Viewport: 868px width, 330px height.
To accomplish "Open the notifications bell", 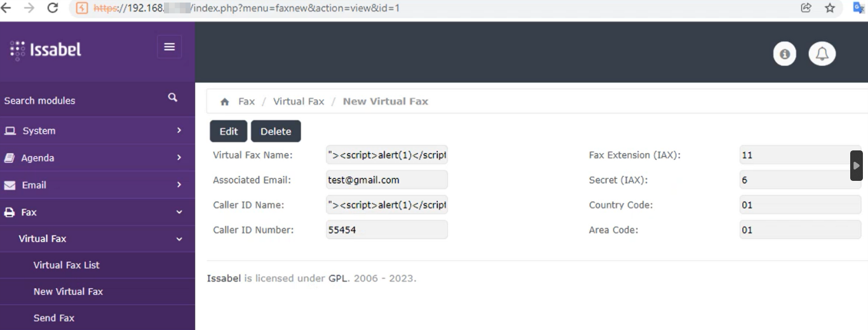I will coord(822,54).
